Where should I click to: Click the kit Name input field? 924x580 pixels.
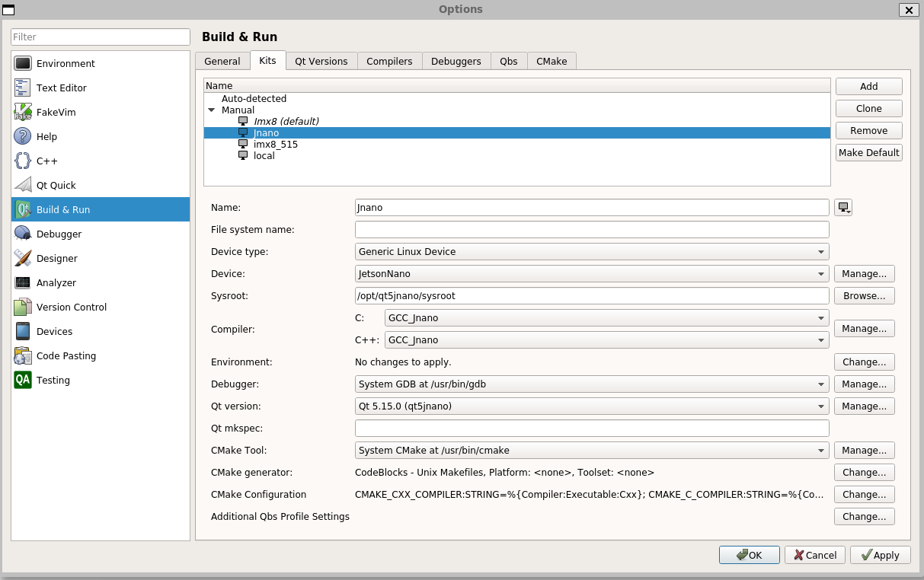[x=592, y=208]
